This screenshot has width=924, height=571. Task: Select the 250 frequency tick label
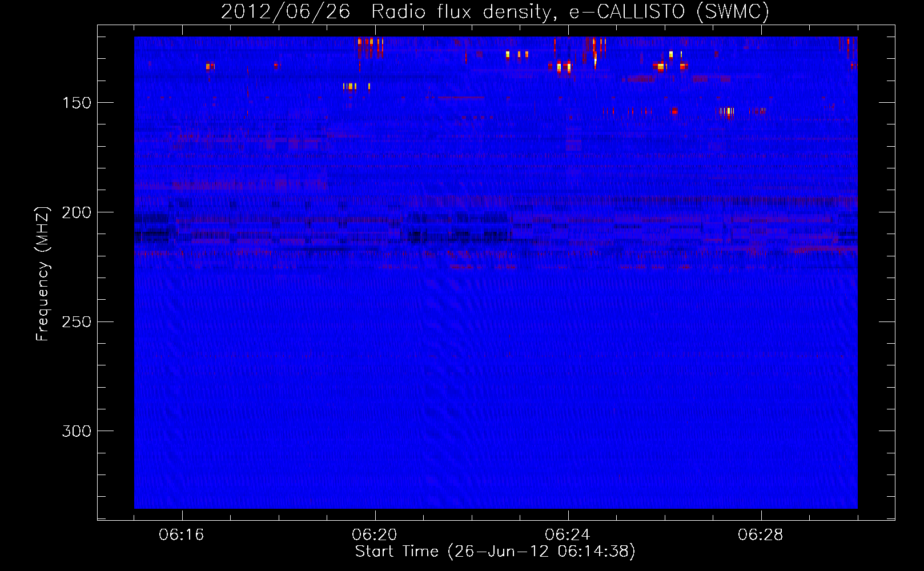coord(77,322)
